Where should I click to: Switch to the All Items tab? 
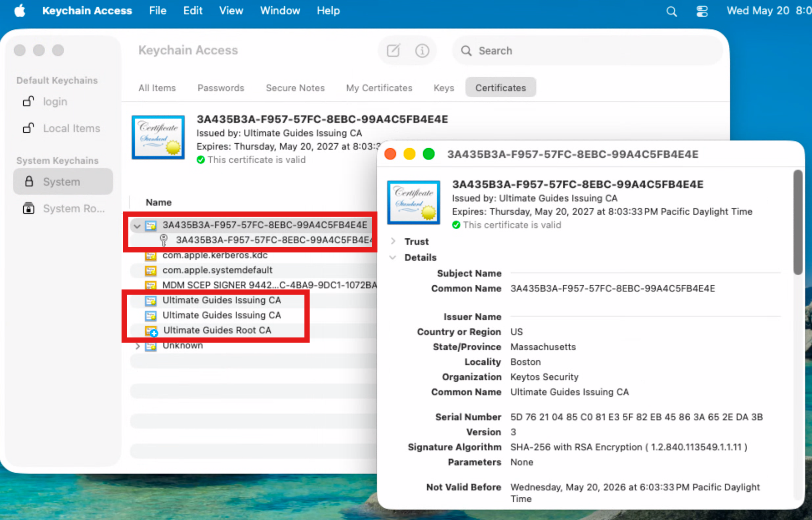[157, 88]
